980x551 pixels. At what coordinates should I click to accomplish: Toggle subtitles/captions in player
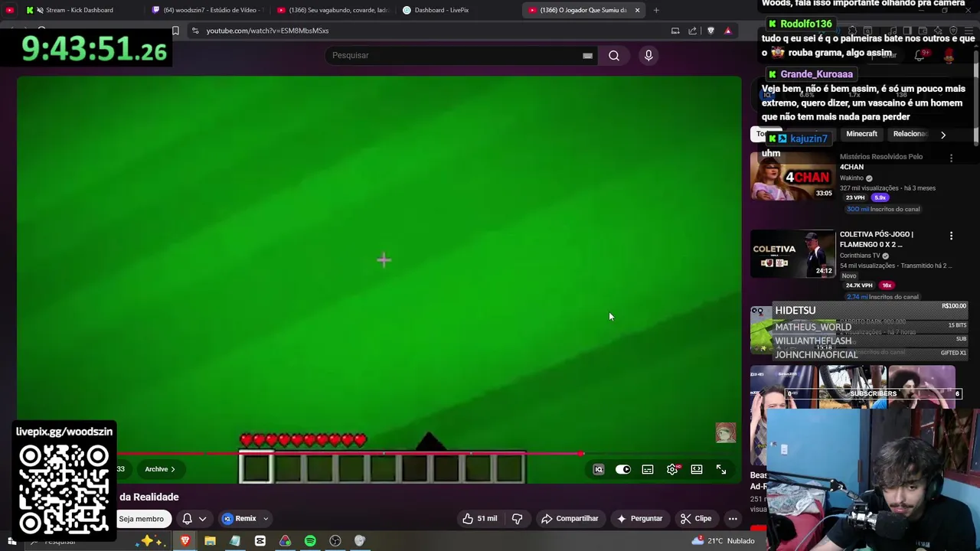tap(648, 469)
